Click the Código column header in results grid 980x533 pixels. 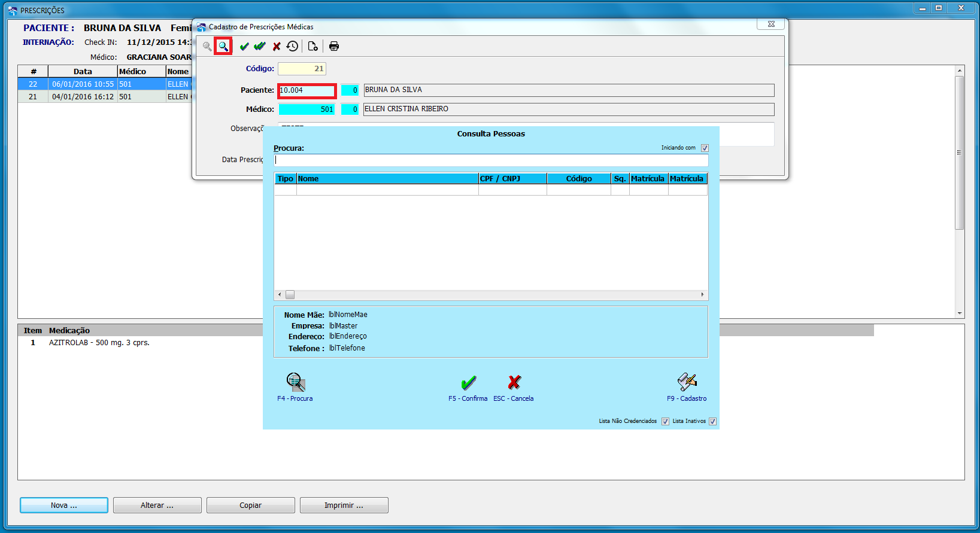pos(579,179)
